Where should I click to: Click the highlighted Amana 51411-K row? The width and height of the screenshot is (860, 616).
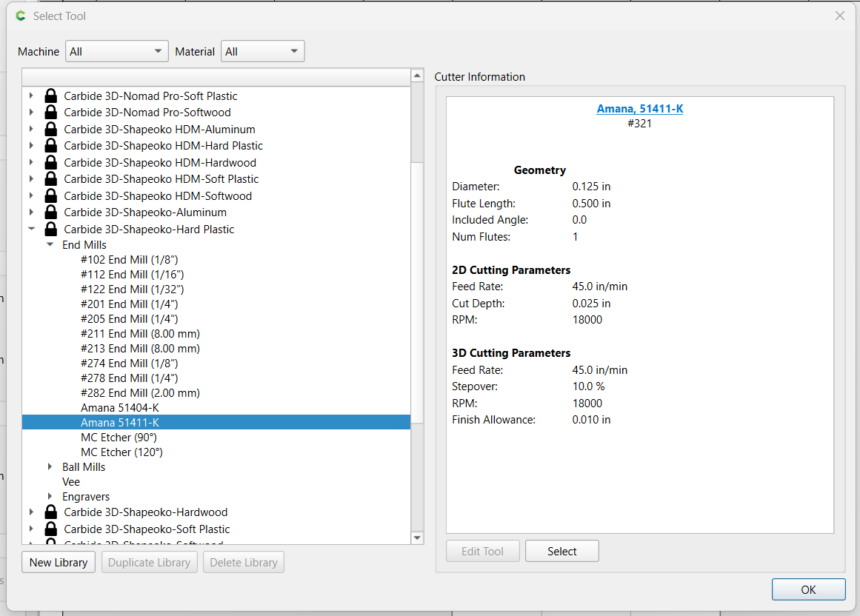[216, 423]
